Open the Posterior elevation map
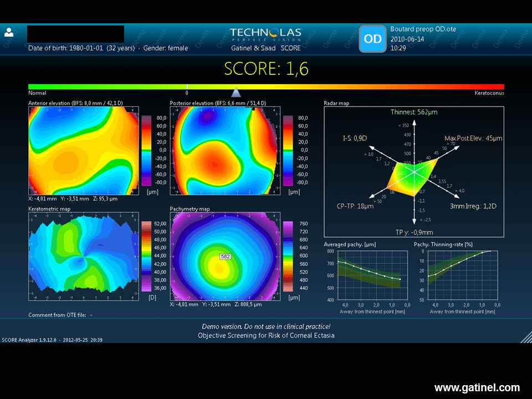The width and height of the screenshot is (532, 399). click(x=224, y=150)
